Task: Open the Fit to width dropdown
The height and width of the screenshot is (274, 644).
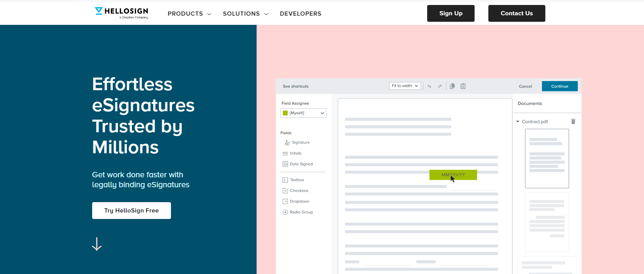Action: pos(405,86)
